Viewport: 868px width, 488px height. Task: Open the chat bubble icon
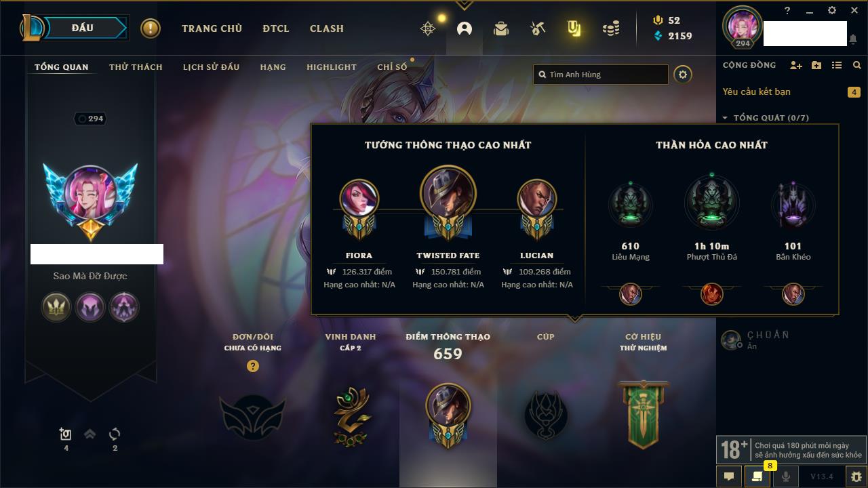tap(729, 476)
